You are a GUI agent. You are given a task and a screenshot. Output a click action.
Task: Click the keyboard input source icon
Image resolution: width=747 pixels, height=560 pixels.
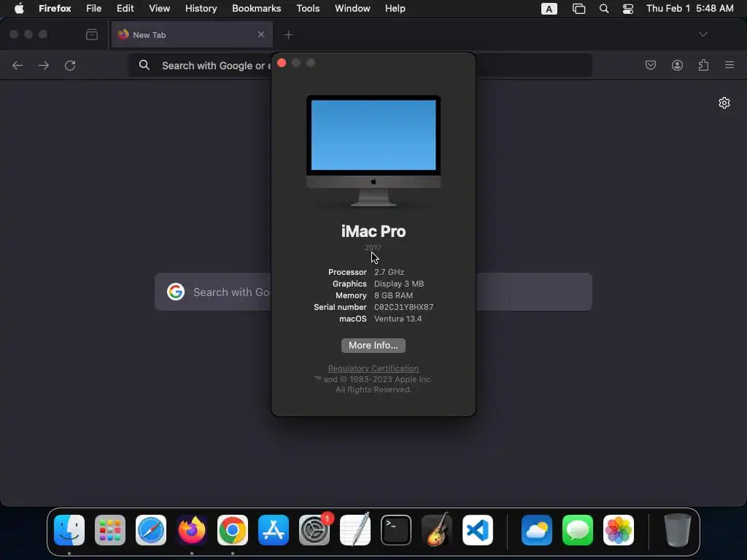point(549,9)
